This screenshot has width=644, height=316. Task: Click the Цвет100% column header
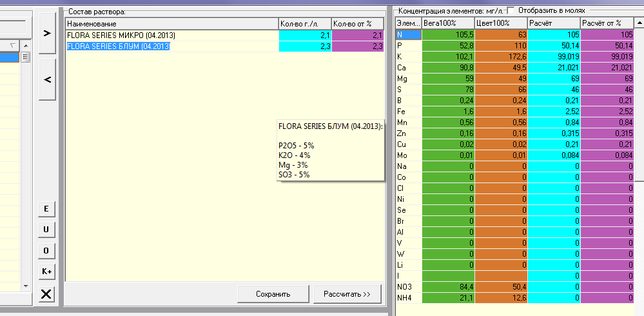point(500,24)
